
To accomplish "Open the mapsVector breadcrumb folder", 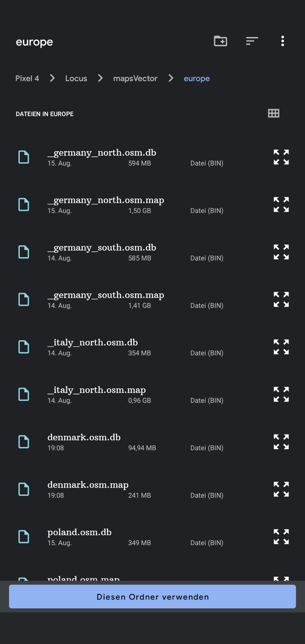I will pyautogui.click(x=135, y=78).
